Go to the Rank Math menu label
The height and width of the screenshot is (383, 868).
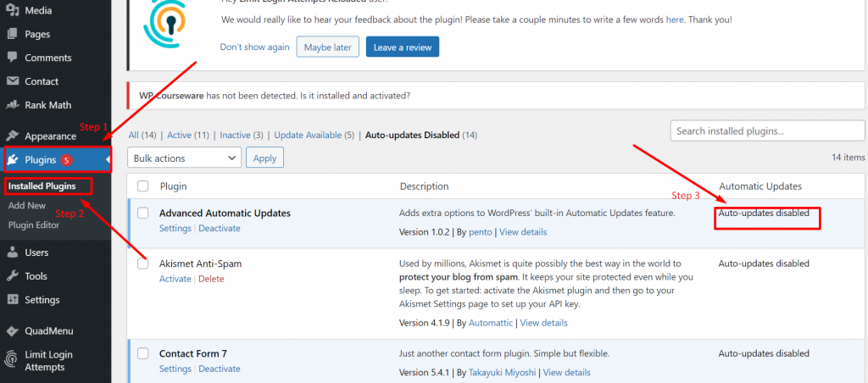[48, 104]
